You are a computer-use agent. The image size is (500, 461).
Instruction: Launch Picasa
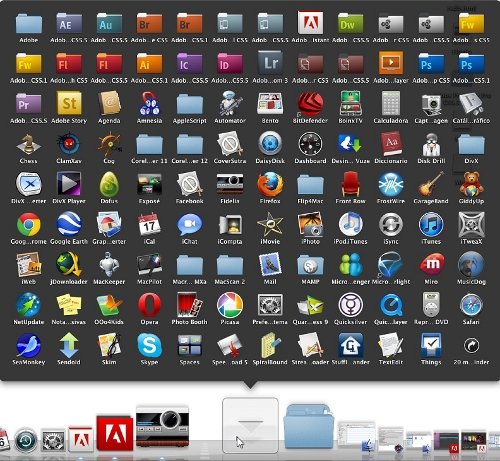pyautogui.click(x=230, y=305)
